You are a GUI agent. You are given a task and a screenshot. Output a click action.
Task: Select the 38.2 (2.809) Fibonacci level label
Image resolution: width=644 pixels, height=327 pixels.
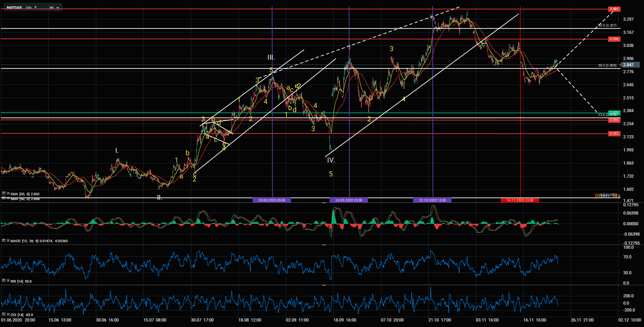click(607, 65)
